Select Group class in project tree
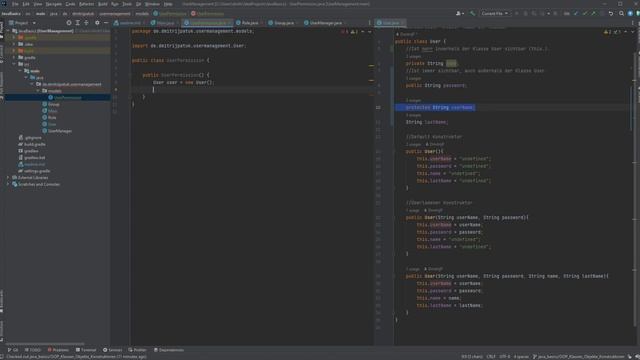Image resolution: width=640 pixels, height=360 pixels. [x=51, y=104]
